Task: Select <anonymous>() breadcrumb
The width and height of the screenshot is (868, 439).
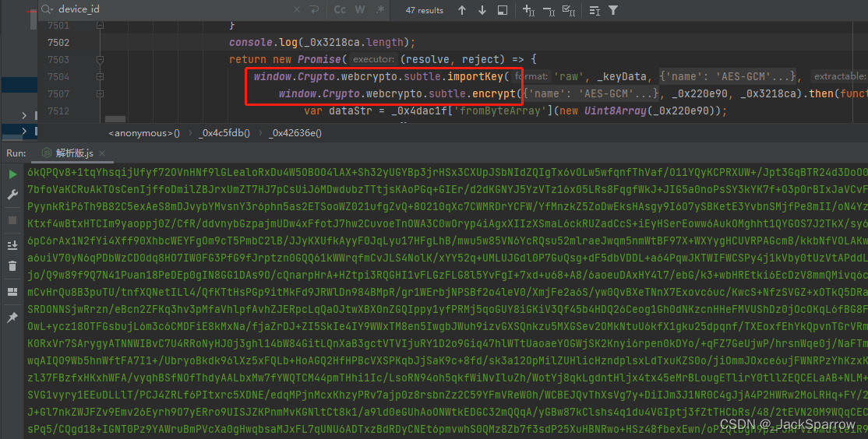Action: click(144, 133)
